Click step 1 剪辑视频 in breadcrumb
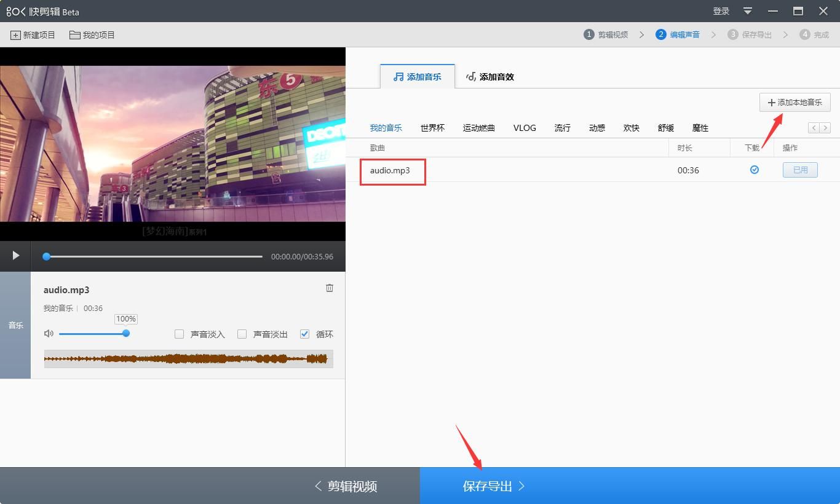Screen dimensions: 840x504 point(606,34)
